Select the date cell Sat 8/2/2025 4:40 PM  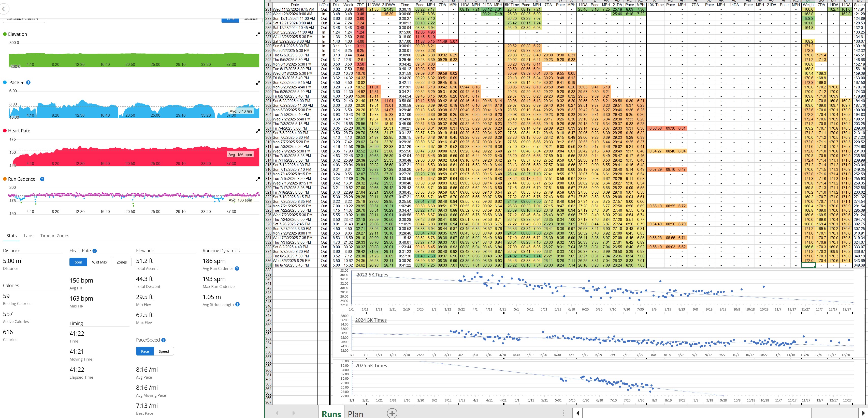(295, 247)
